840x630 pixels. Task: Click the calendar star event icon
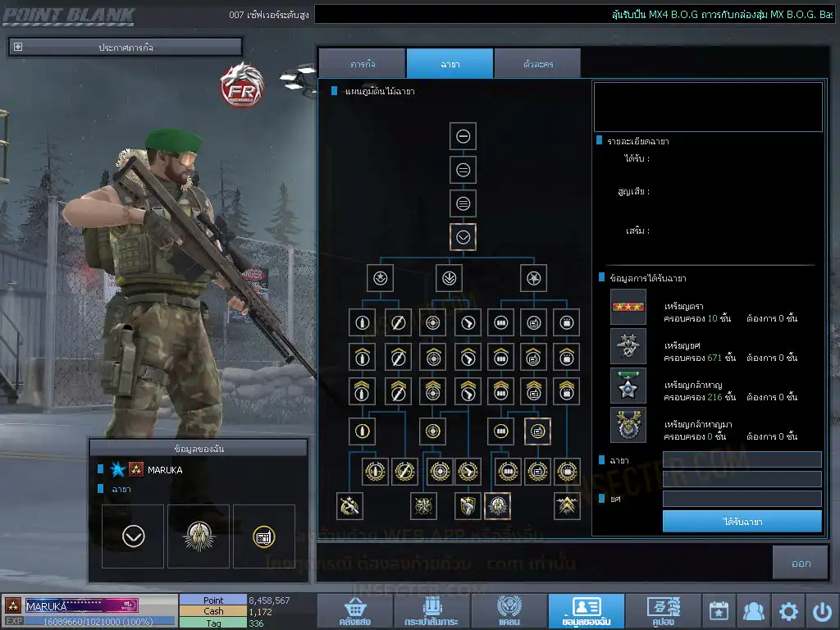tap(719, 611)
